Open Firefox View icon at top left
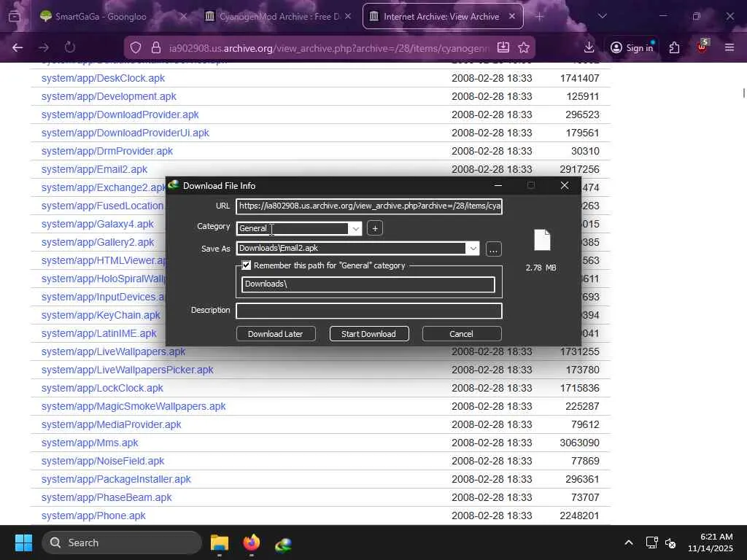747x560 pixels. (15, 17)
